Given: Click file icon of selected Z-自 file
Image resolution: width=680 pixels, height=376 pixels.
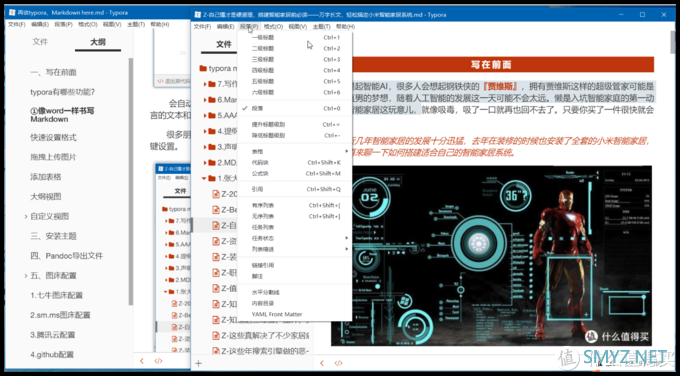Looking at the screenshot, I should 216,225.
